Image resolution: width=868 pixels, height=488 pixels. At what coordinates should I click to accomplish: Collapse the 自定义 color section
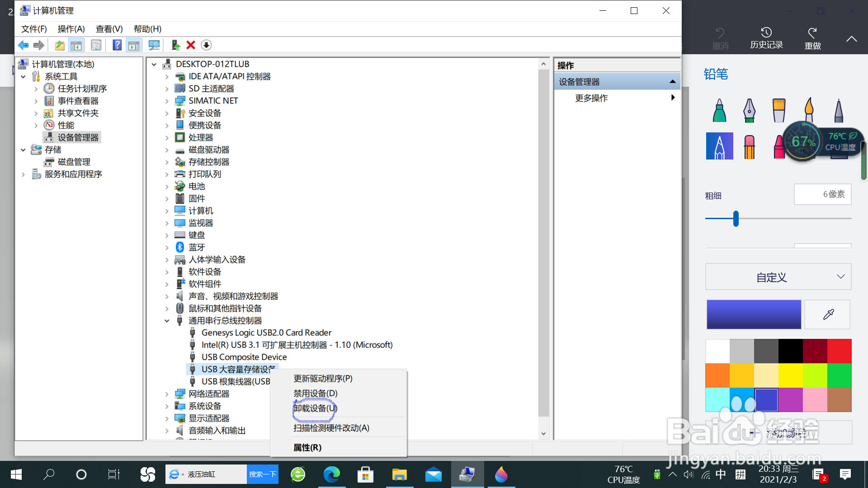tap(840, 277)
